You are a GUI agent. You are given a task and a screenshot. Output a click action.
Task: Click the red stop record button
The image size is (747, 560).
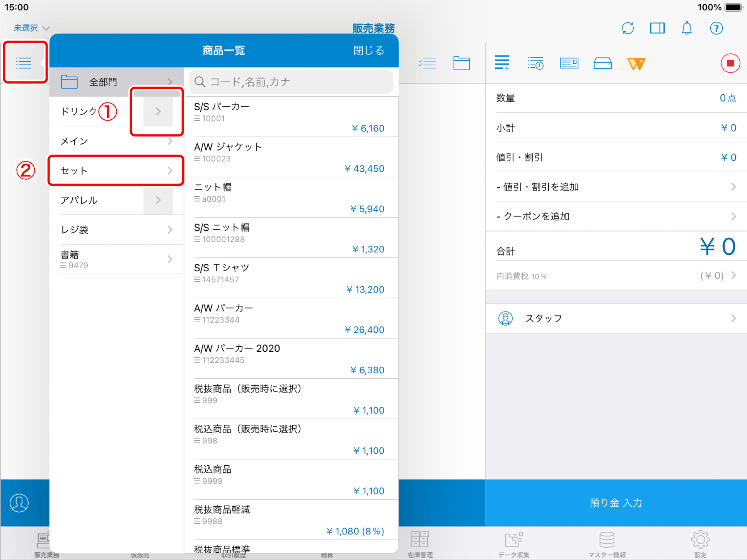point(730,63)
